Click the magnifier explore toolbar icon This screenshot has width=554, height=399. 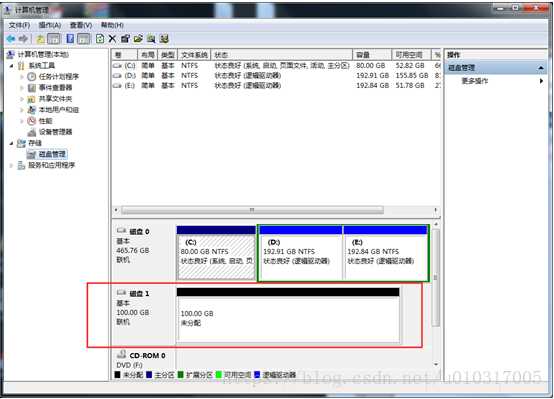(151, 39)
